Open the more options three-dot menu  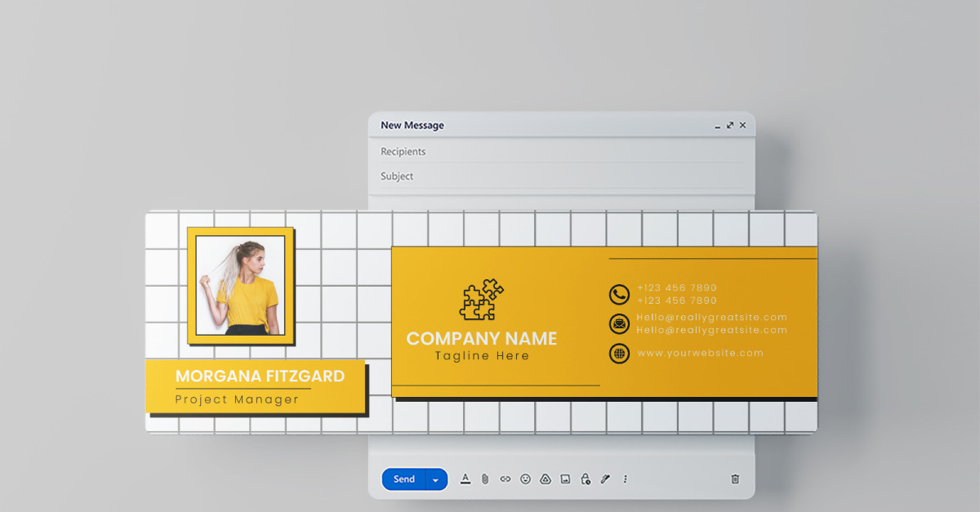coord(624,479)
